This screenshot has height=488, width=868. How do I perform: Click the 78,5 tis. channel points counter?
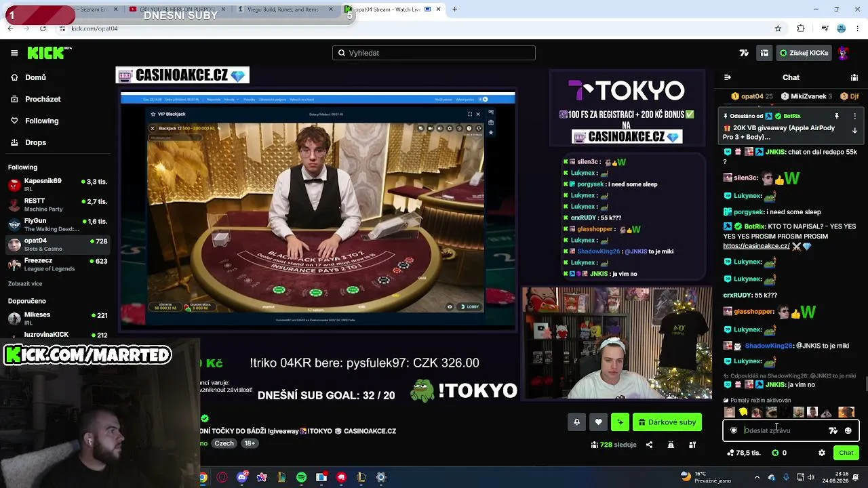pos(743,453)
